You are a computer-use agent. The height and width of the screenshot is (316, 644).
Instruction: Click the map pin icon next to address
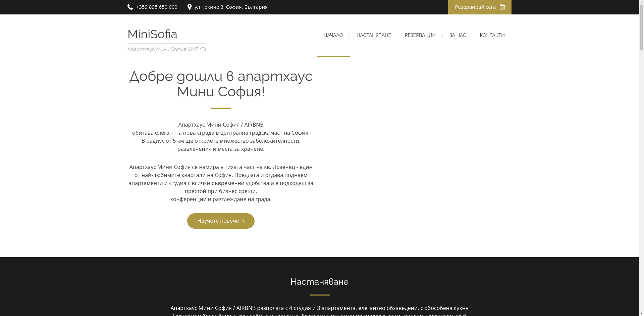[x=190, y=7]
